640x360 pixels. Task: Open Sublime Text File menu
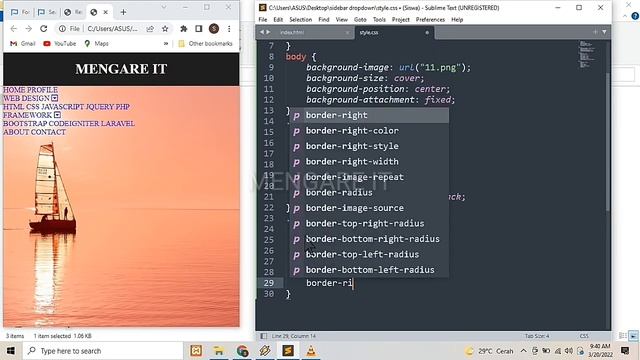263,20
